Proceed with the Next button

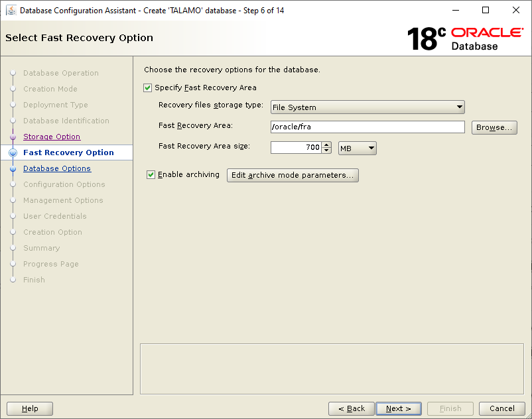coord(399,408)
